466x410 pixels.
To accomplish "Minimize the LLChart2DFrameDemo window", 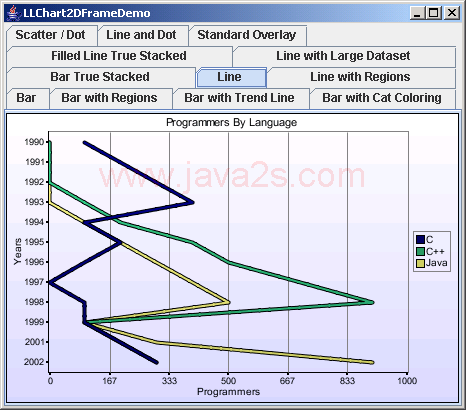I will 417,13.
